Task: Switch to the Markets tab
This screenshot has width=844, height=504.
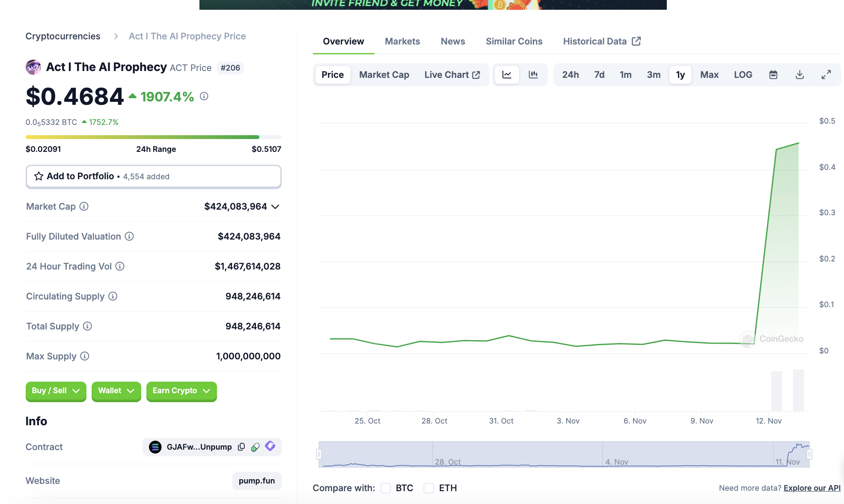Action: (x=402, y=42)
